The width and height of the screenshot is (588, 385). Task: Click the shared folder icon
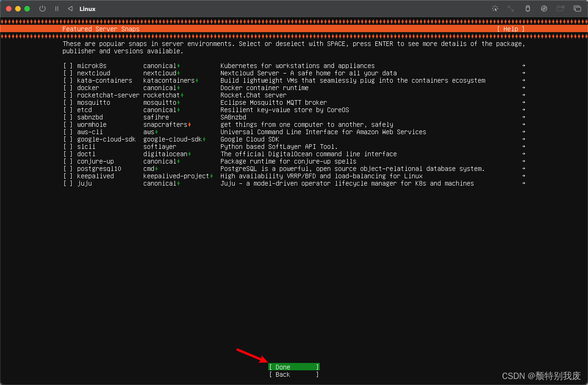click(x=560, y=9)
